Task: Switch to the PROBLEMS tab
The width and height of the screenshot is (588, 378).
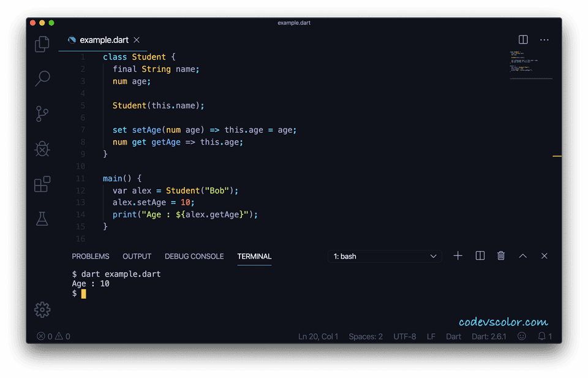Action: (x=91, y=257)
